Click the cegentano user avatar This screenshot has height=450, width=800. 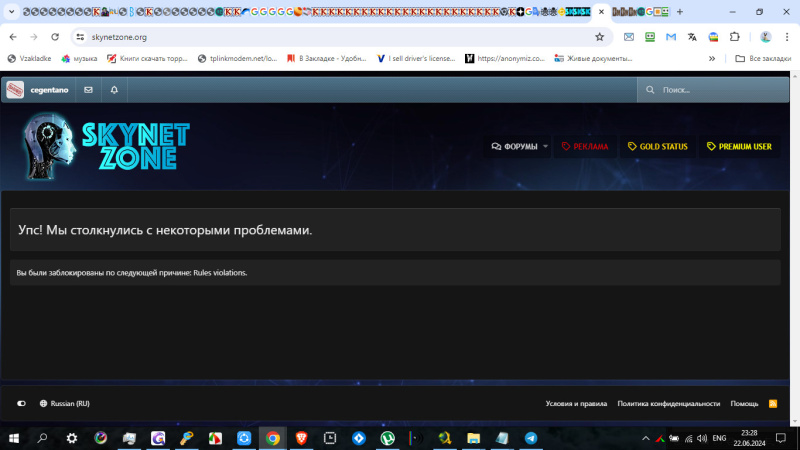[x=15, y=90]
